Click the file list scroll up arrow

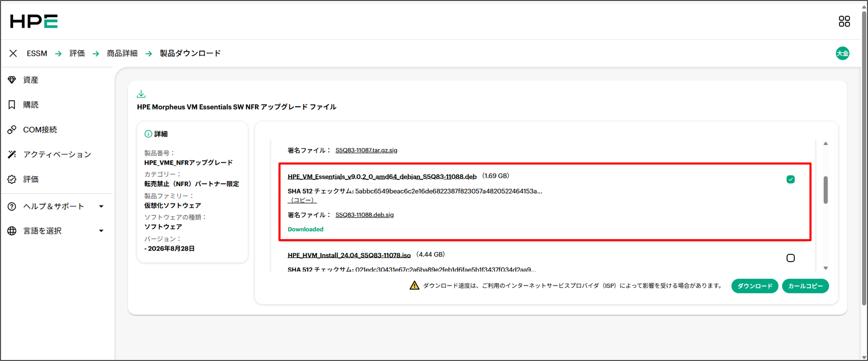(826, 144)
